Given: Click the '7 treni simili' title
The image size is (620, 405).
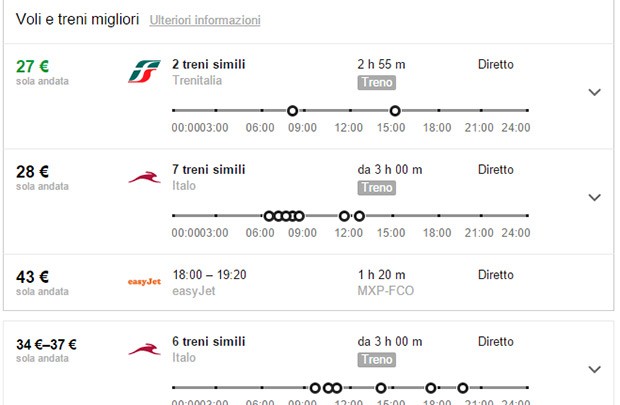Looking at the screenshot, I should coord(209,169).
